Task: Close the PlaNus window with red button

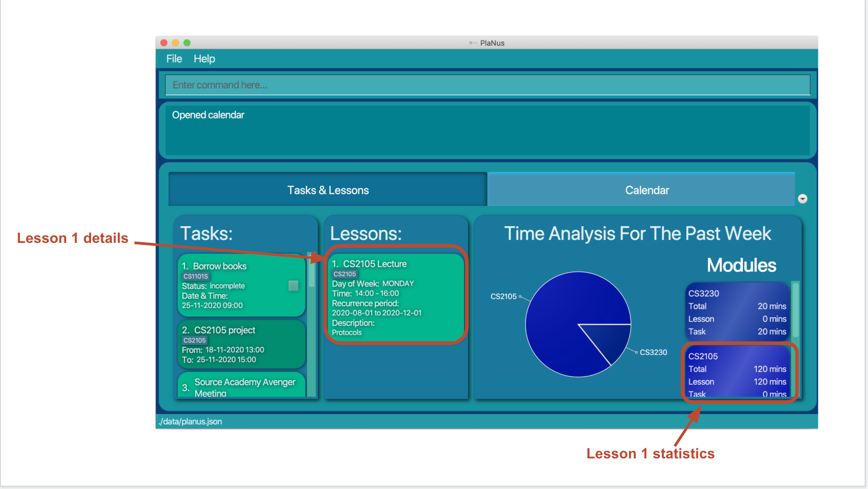Action: [164, 43]
